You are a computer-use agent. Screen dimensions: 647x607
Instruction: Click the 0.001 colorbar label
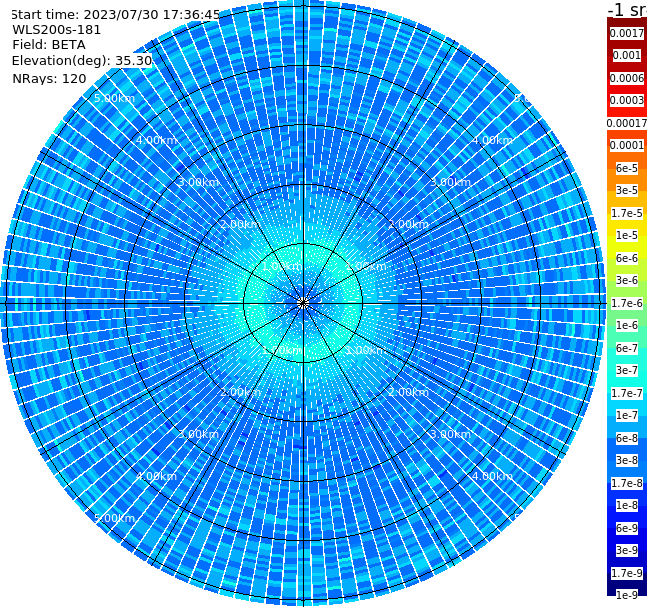pos(627,55)
